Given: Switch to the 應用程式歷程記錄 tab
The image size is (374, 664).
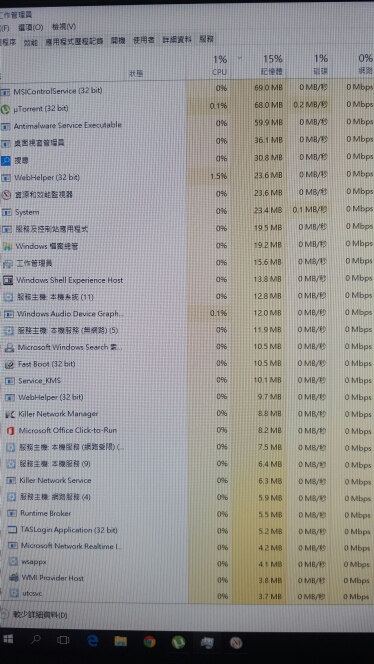Looking at the screenshot, I should (x=74, y=42).
